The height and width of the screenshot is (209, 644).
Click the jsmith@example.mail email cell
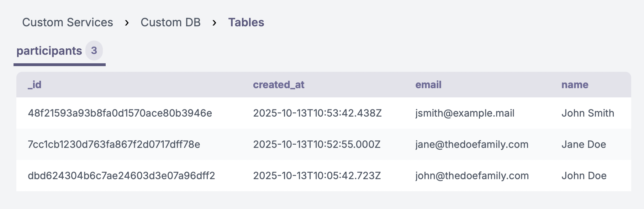465,113
